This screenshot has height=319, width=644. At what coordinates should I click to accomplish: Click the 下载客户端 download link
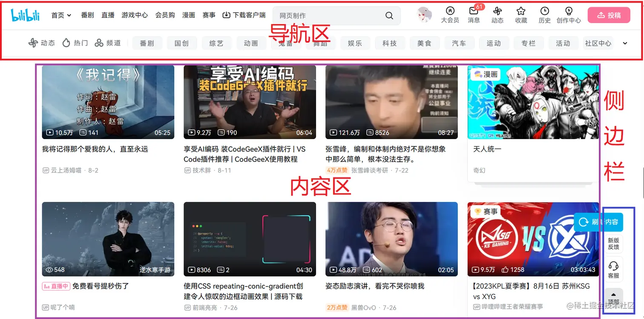(243, 14)
